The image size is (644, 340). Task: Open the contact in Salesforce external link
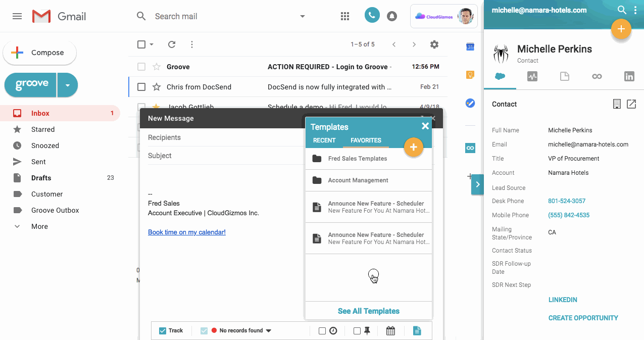pos(631,104)
